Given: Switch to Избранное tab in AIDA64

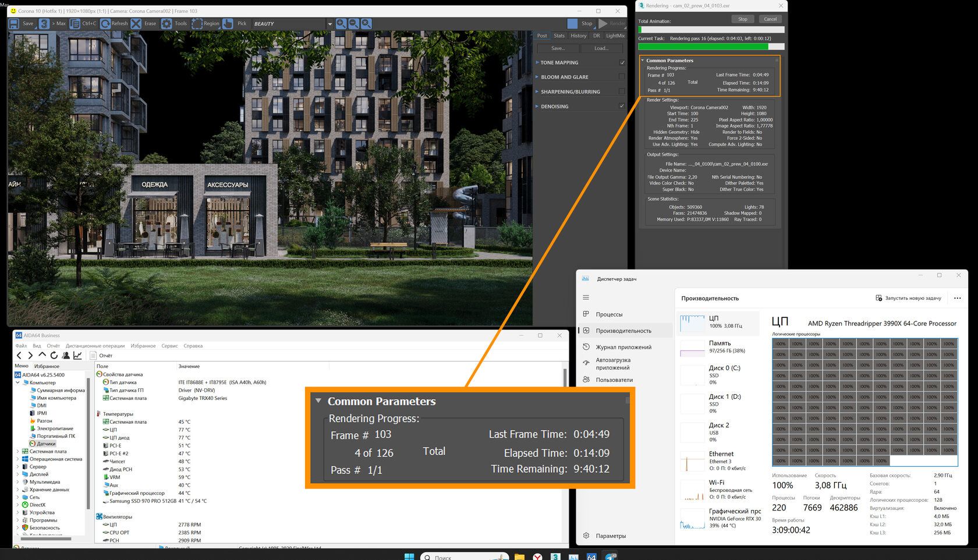Looking at the screenshot, I should click(47, 366).
